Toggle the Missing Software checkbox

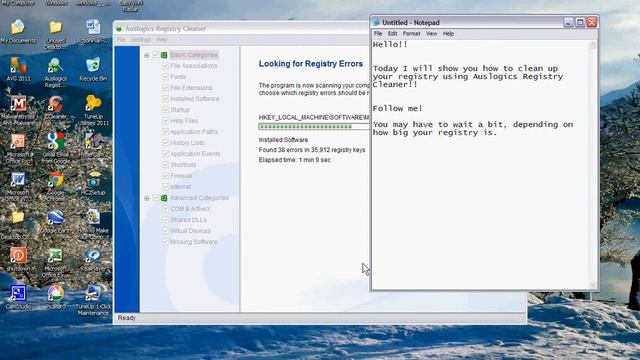pos(166,242)
